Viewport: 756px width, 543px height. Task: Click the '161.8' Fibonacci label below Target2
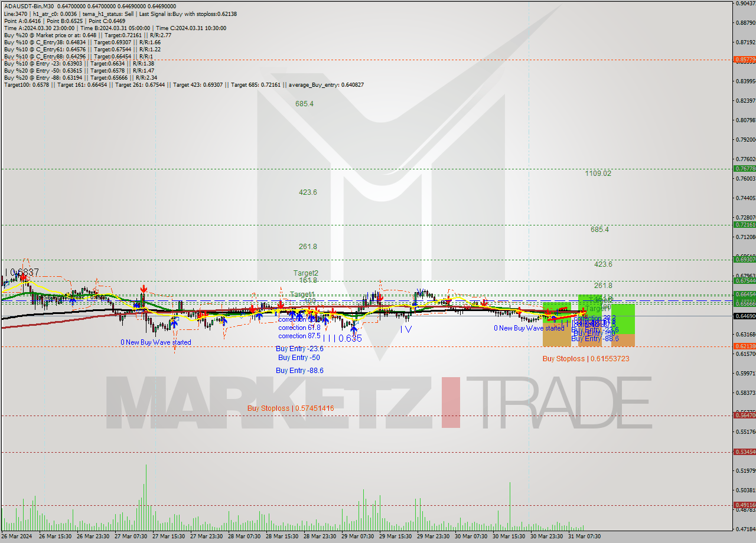pyautogui.click(x=308, y=280)
